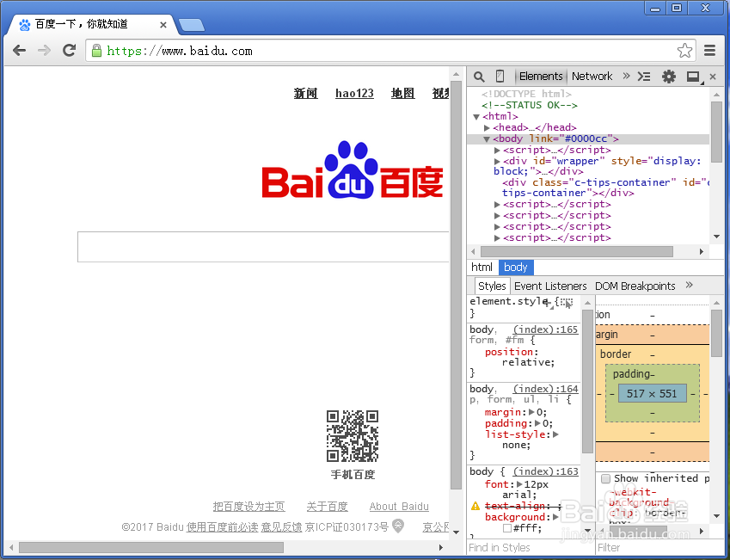Image resolution: width=730 pixels, height=560 pixels.
Task: Expand the first script node under body
Action: 497,150
